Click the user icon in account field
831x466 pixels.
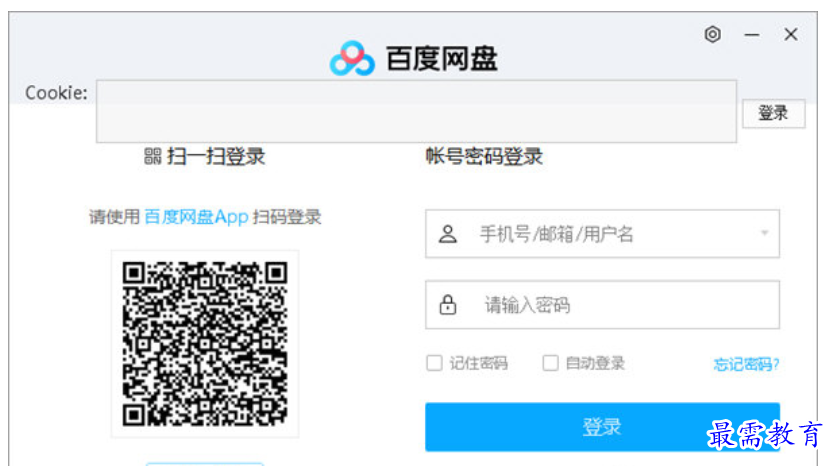(448, 234)
